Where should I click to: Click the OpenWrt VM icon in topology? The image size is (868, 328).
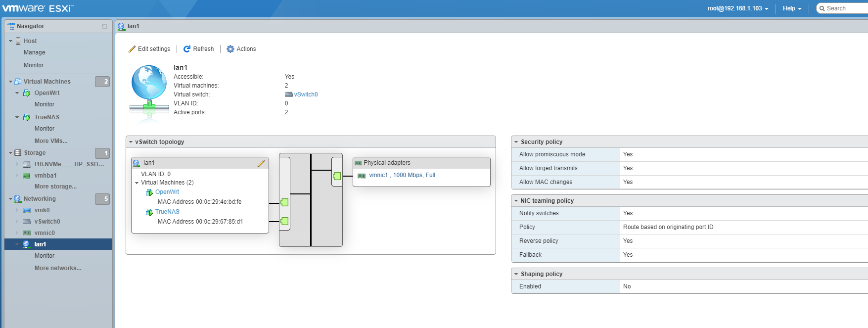pos(149,192)
